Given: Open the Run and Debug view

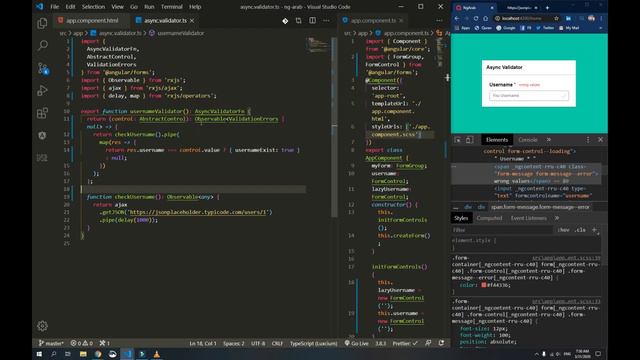Looking at the screenshot, I should click(42, 91).
